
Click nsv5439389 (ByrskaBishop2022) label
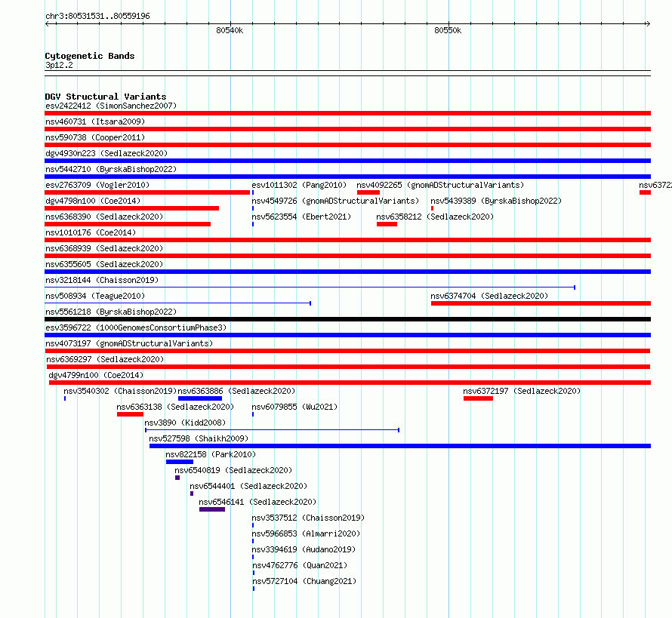pyautogui.click(x=496, y=201)
